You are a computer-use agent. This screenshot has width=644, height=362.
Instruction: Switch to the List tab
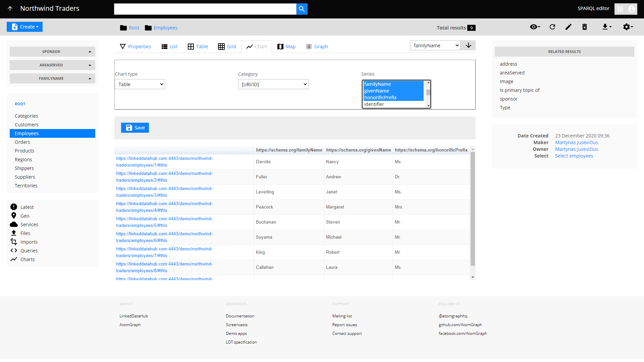(169, 47)
